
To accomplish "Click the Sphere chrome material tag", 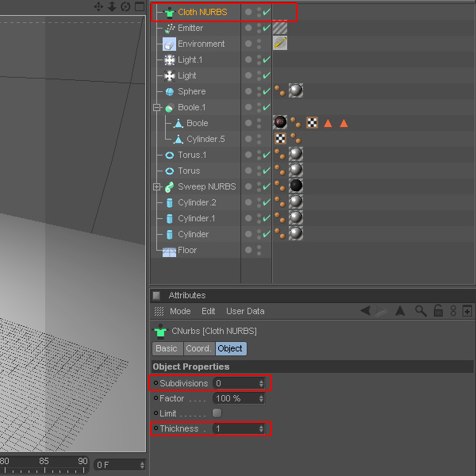I will point(296,90).
